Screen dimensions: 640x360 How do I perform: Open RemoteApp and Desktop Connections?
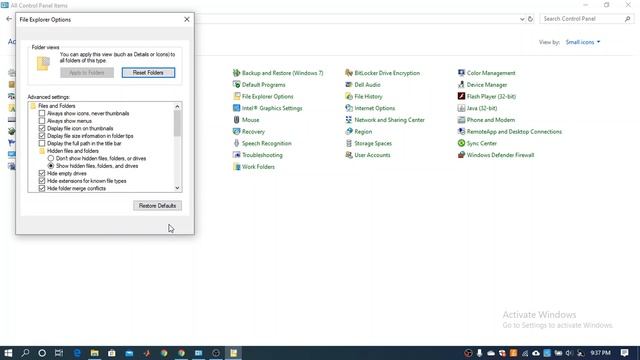tap(510, 132)
